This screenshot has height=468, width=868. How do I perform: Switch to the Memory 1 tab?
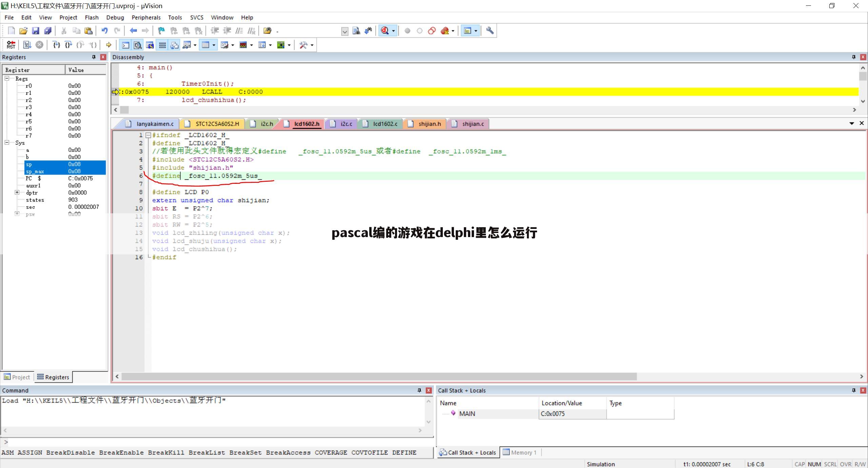coord(520,452)
